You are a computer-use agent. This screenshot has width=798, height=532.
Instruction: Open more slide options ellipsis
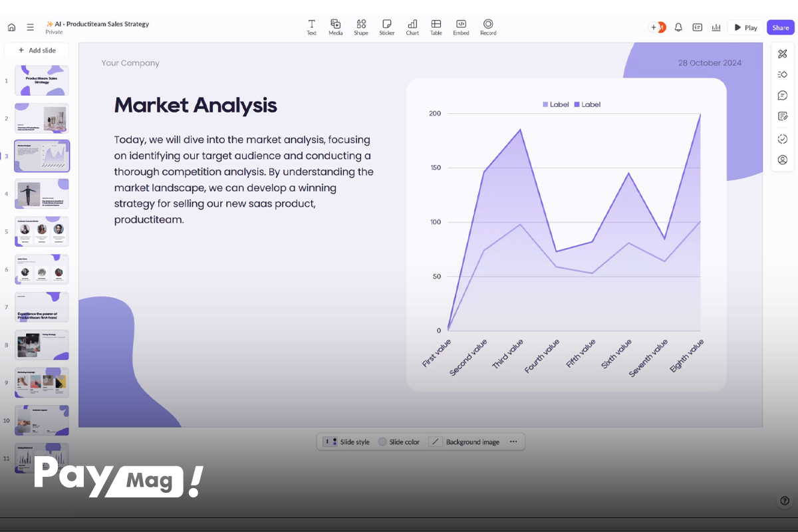[x=513, y=442]
